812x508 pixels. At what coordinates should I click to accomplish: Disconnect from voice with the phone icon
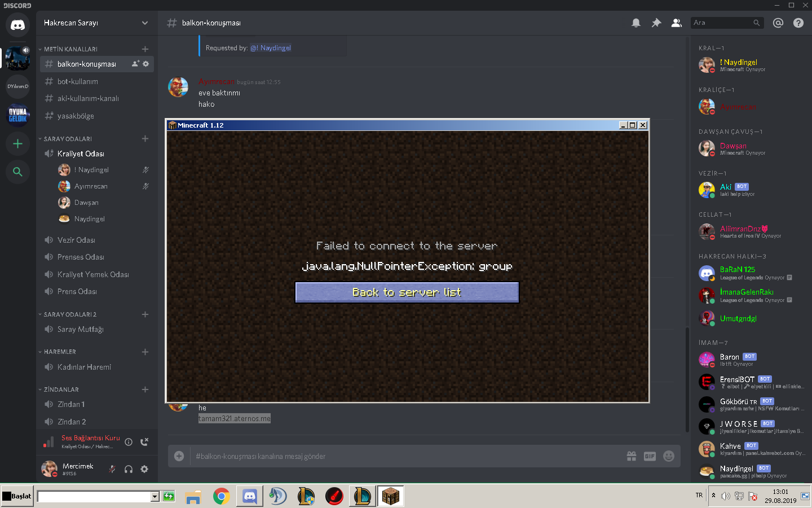[144, 442]
